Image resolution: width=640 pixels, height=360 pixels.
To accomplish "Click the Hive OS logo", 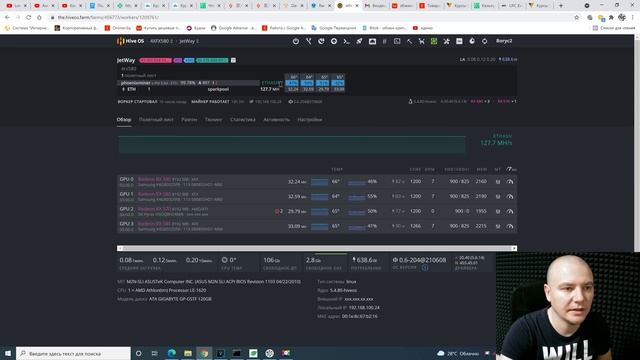I will [131, 41].
